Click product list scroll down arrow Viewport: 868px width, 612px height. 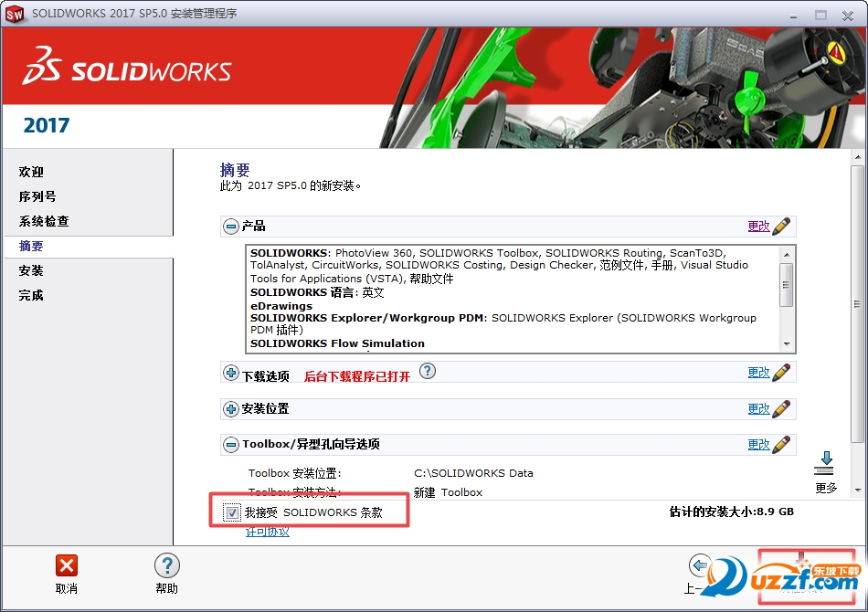pyautogui.click(x=786, y=344)
